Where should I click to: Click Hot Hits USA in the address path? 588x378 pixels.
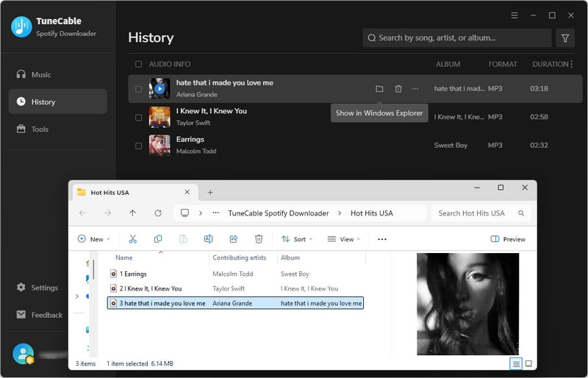372,213
